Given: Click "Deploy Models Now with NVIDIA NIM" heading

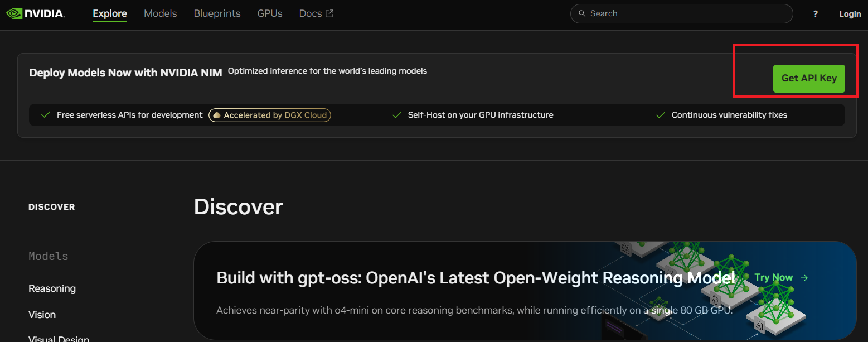Looking at the screenshot, I should coord(125,73).
